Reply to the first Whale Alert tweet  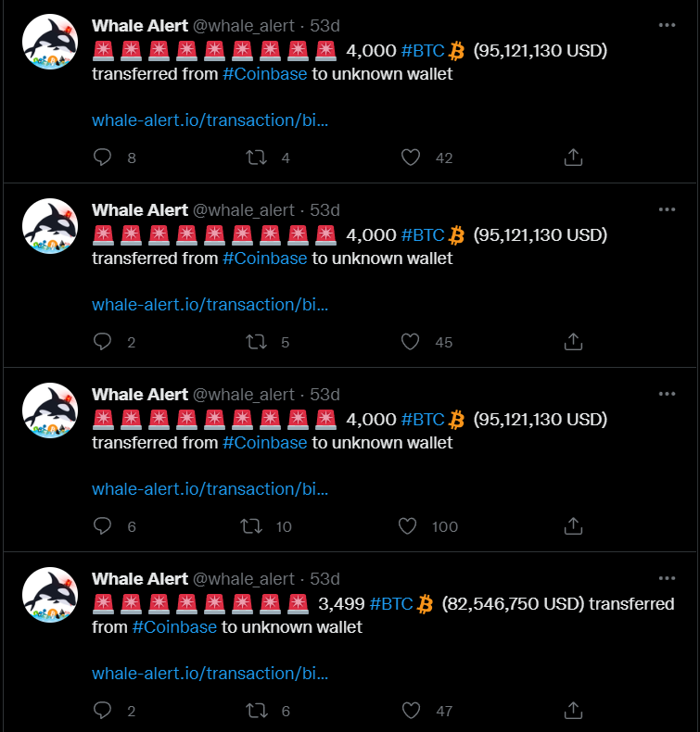(102, 158)
